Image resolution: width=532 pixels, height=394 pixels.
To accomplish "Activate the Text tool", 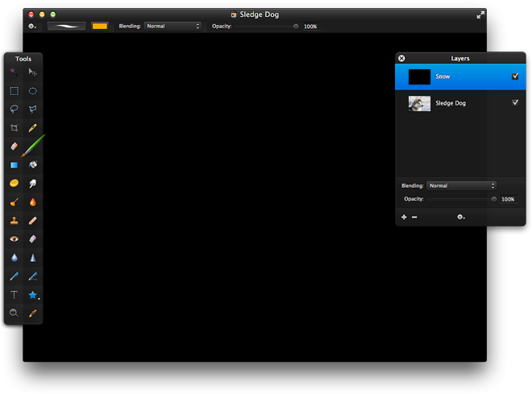I will coord(14,295).
